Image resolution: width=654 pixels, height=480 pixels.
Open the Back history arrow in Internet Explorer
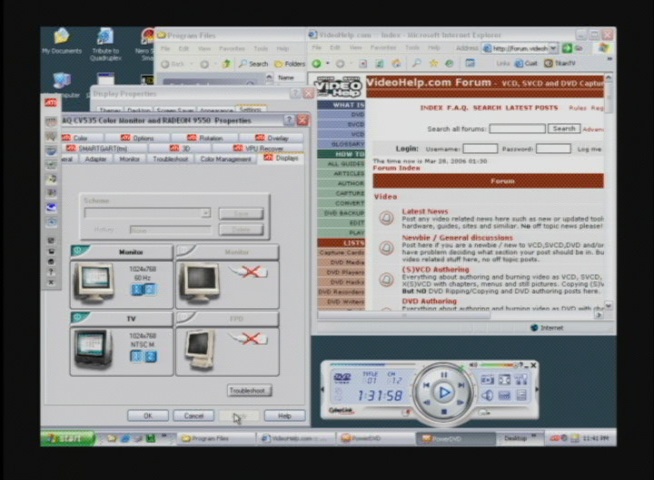[328, 63]
